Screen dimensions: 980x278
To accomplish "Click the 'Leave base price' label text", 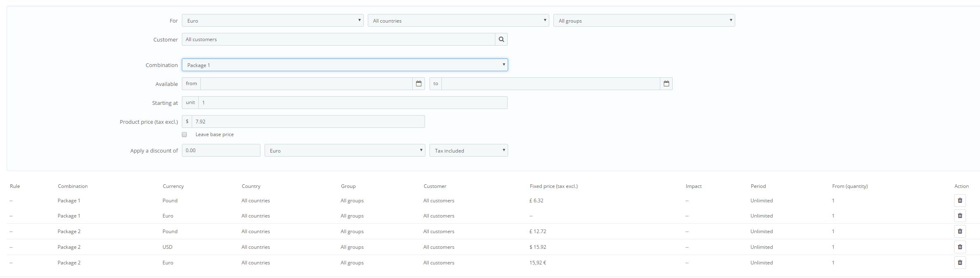I will click(215, 134).
